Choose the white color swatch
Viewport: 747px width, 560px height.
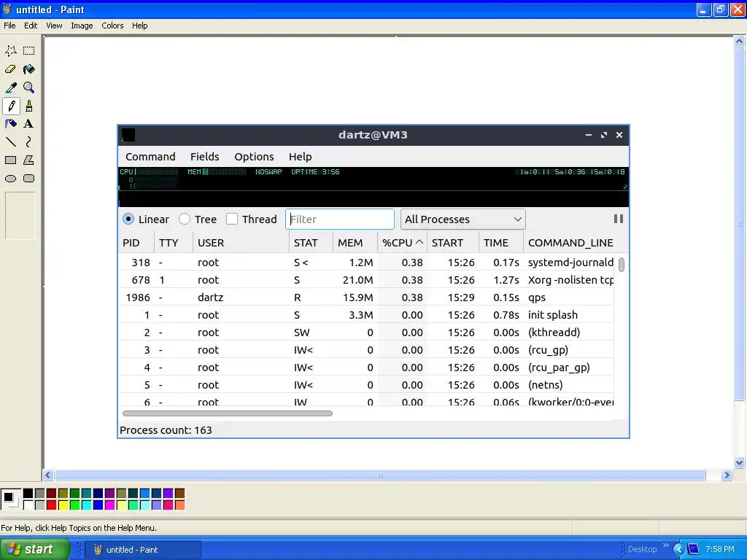[28, 505]
